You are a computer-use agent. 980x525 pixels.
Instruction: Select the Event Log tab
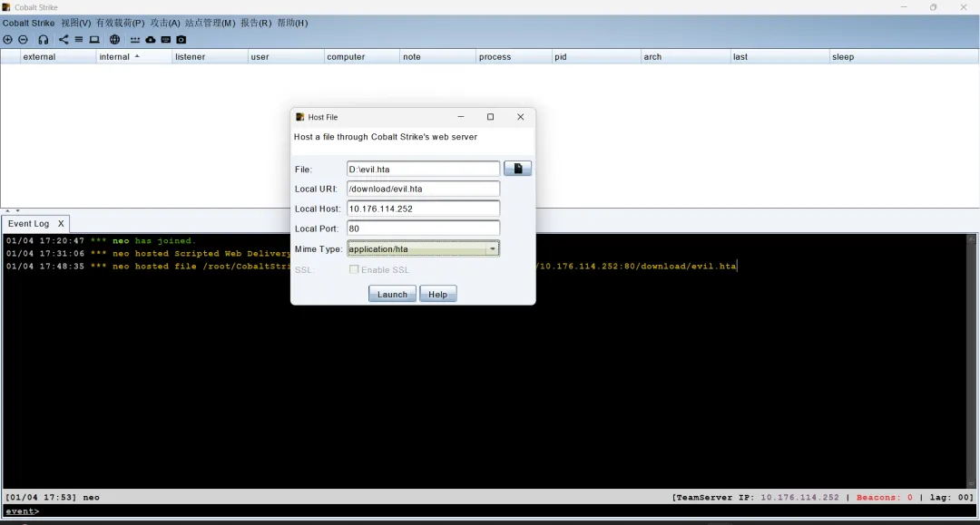coord(29,223)
